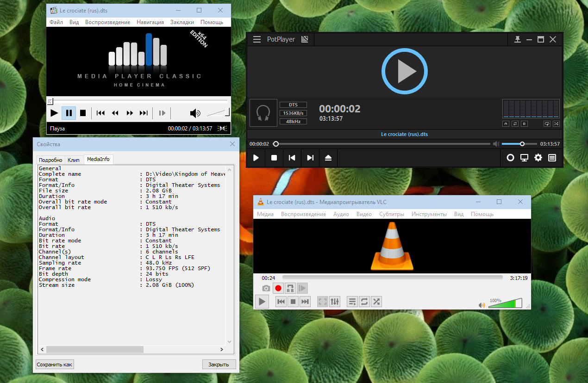Open PotPlayer settings gear
This screenshot has width=588, height=383.
point(538,158)
